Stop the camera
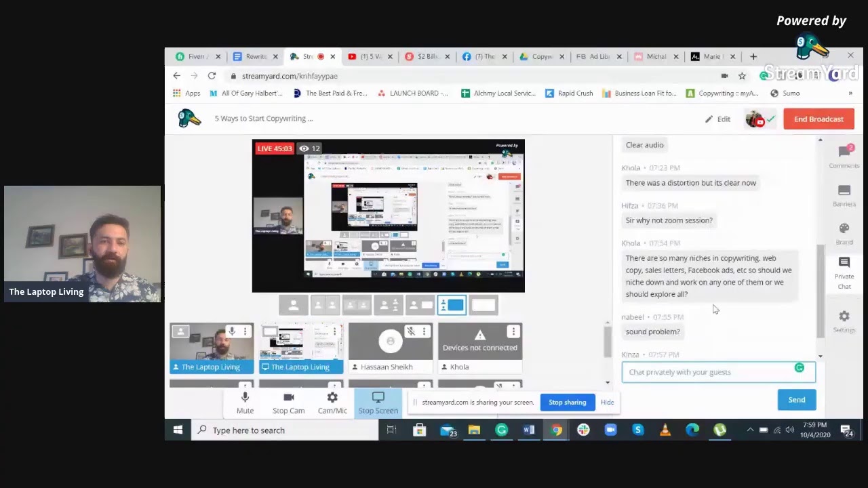 [288, 403]
